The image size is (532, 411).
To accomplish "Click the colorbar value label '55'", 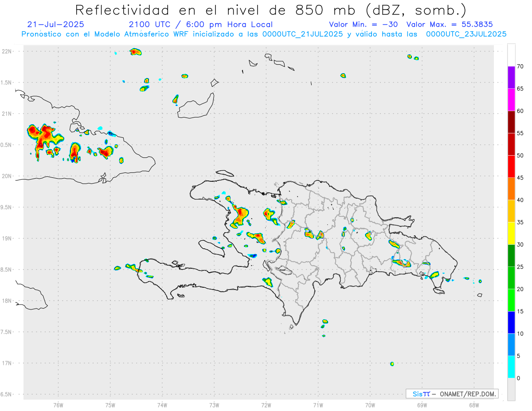I will coord(520,133).
